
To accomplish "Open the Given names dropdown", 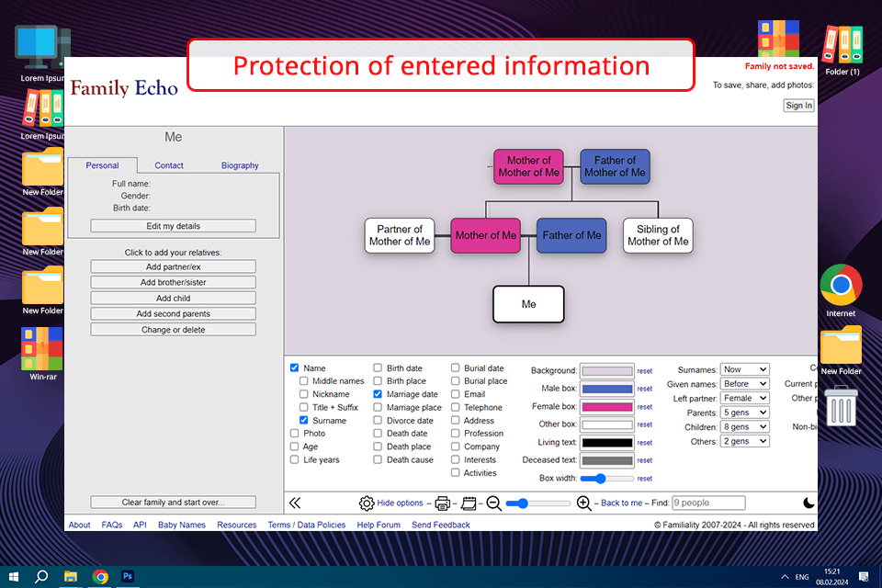I will point(745,384).
